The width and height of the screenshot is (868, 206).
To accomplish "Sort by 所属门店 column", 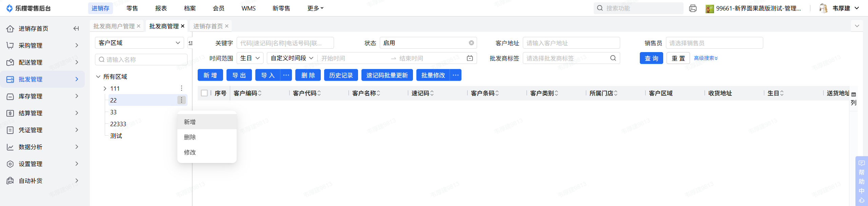I will [616, 93].
